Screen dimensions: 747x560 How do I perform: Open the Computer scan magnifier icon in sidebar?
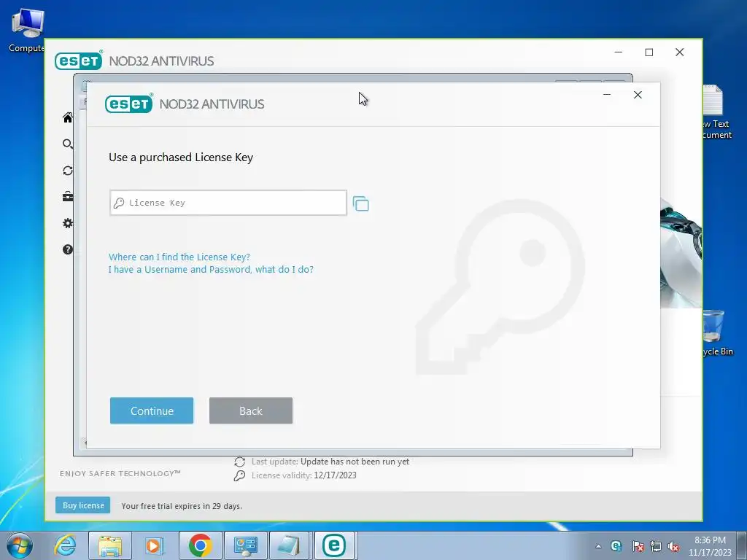tap(68, 144)
